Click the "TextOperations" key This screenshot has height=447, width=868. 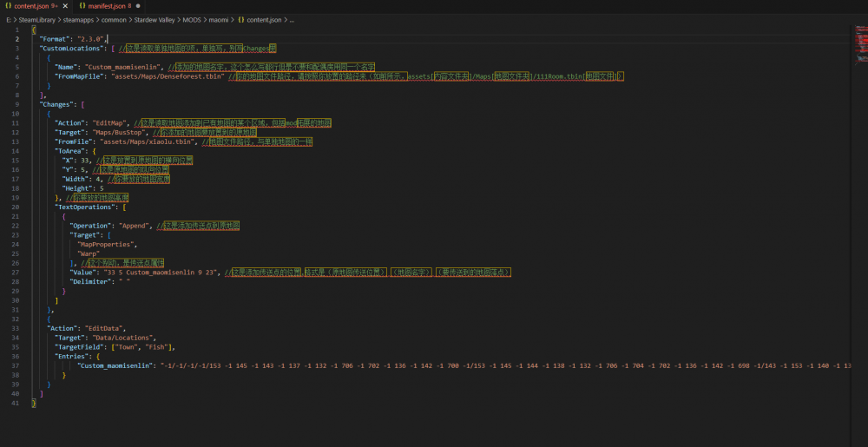pyautogui.click(x=86, y=207)
